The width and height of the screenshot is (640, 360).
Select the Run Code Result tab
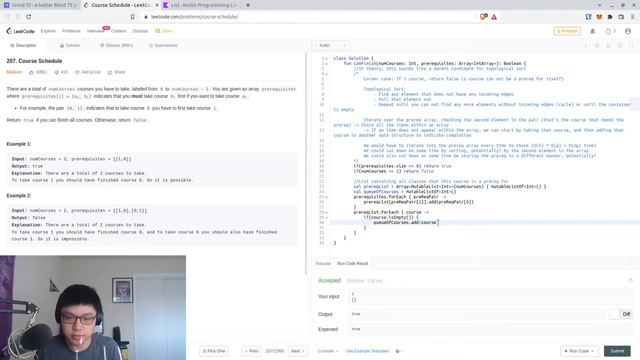(x=353, y=264)
